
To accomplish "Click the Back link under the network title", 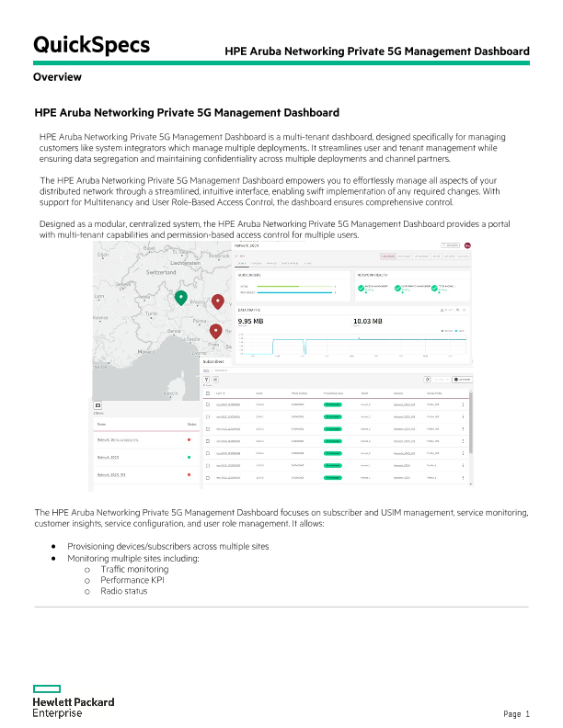I will coord(240,256).
